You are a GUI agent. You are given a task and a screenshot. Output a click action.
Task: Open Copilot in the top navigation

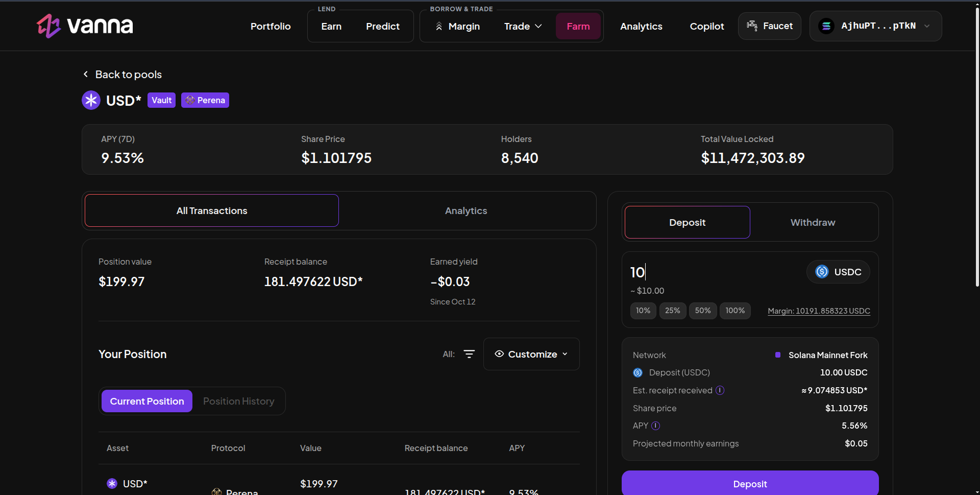[x=707, y=26]
